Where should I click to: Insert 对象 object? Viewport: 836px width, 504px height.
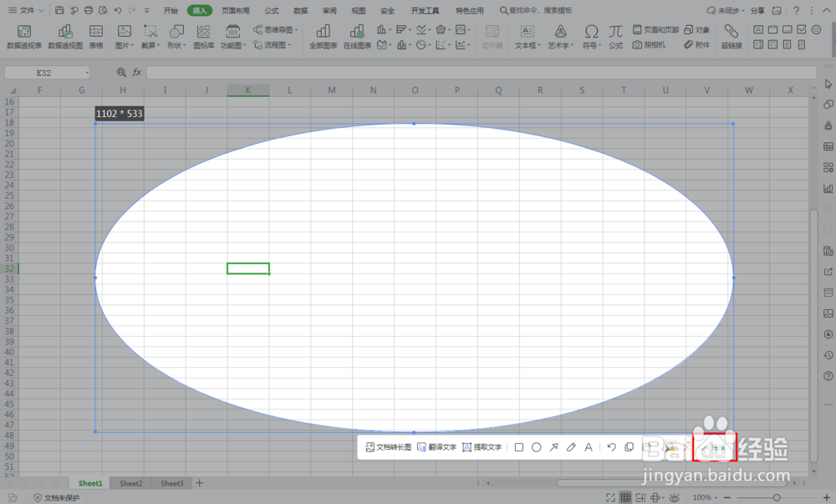tap(697, 30)
